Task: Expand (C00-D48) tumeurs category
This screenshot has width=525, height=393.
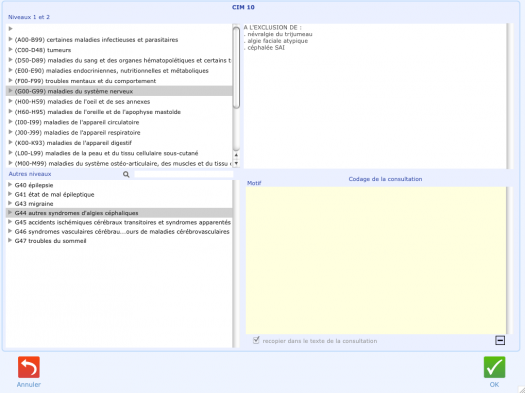Action: pyautogui.click(x=10, y=50)
